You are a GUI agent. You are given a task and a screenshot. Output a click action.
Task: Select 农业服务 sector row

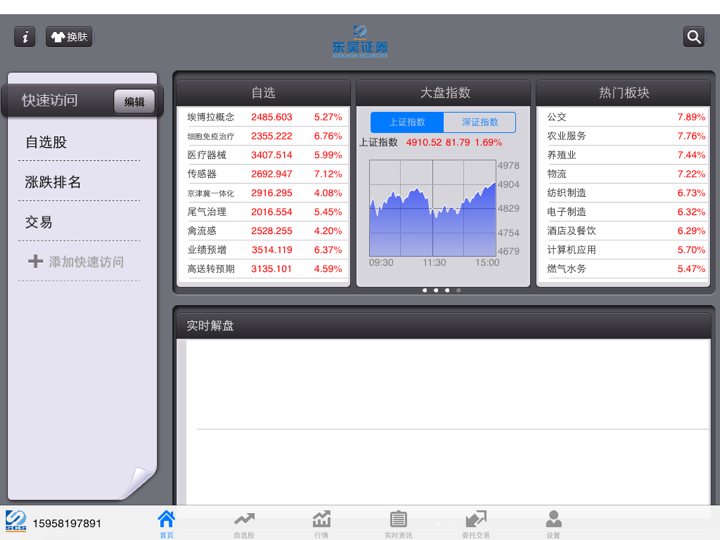pyautogui.click(x=624, y=136)
